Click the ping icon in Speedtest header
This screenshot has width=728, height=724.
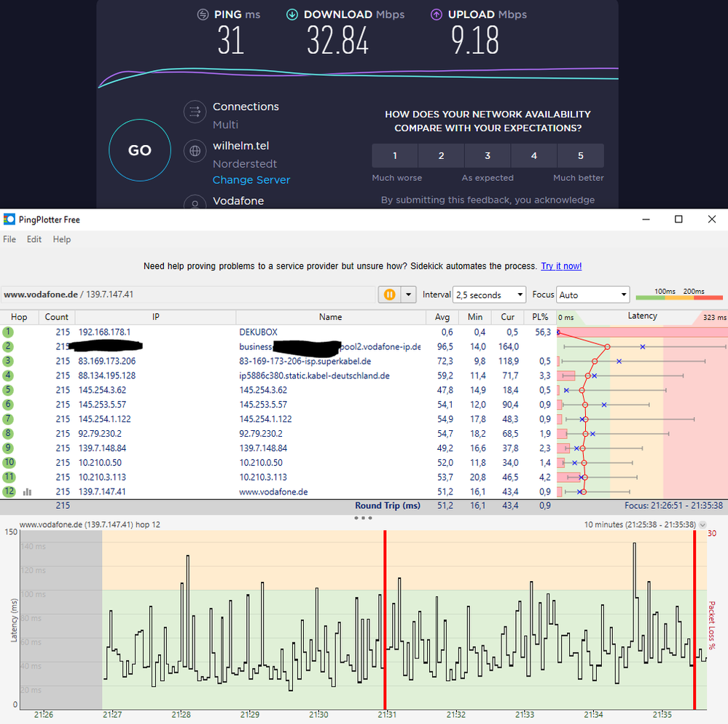pos(203,15)
